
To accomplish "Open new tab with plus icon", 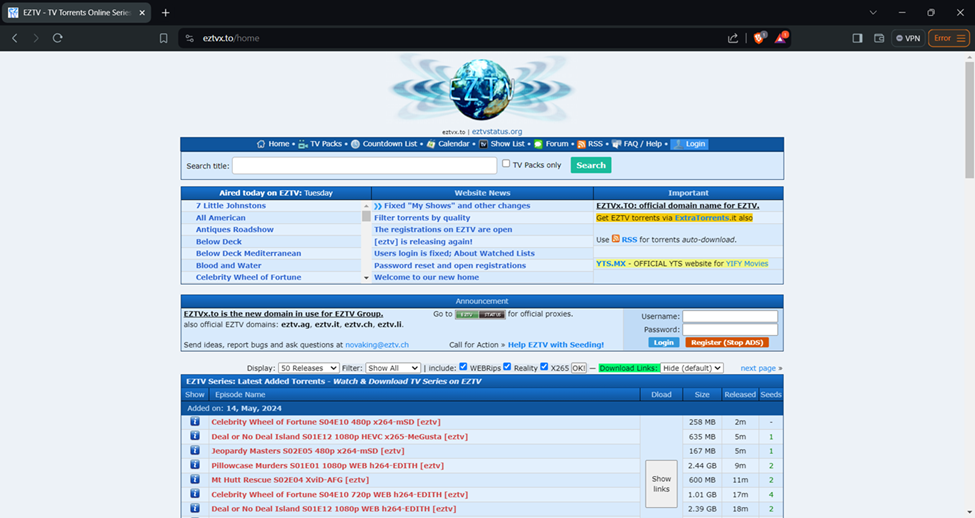I will [x=165, y=12].
